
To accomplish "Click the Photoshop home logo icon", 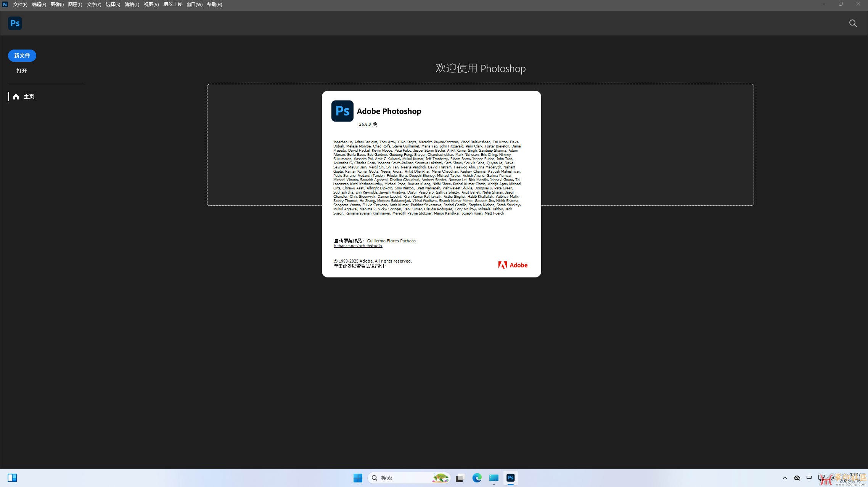I will [15, 23].
